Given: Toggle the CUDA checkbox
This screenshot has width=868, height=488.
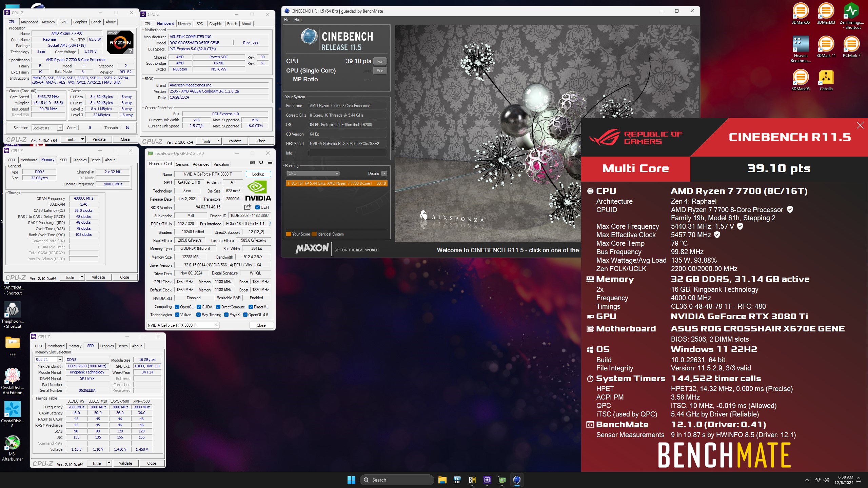Looking at the screenshot, I should 199,307.
